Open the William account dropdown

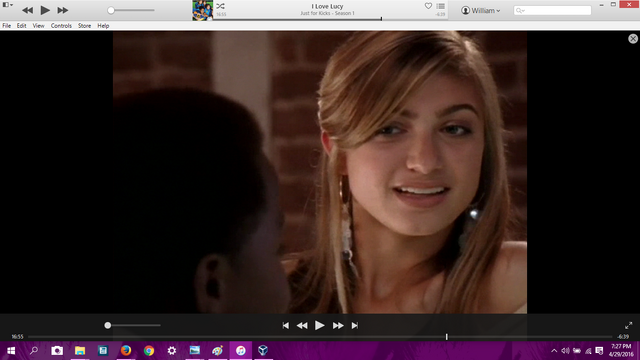click(481, 11)
